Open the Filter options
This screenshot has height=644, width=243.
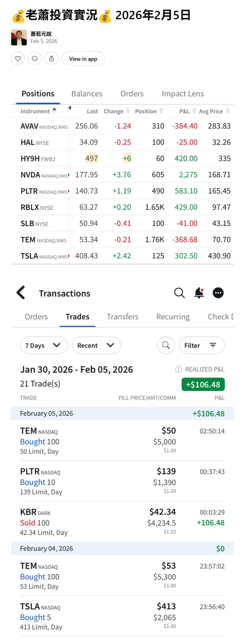tap(202, 345)
